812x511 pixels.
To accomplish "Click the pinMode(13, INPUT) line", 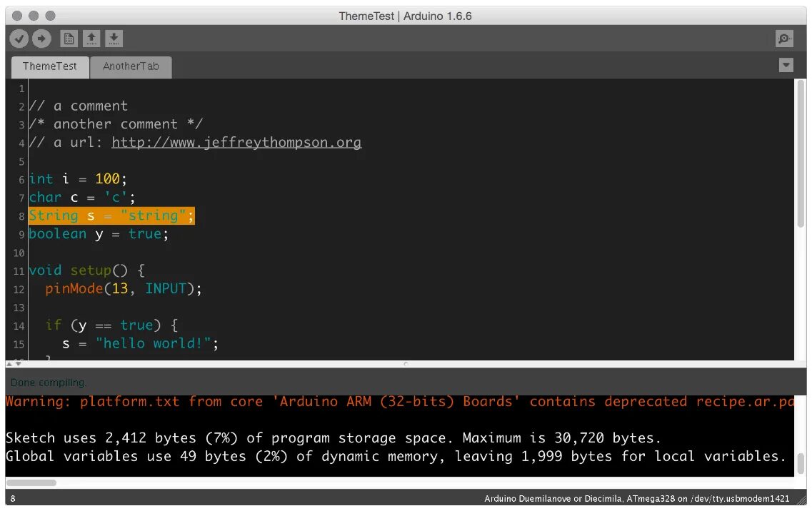I will [124, 289].
